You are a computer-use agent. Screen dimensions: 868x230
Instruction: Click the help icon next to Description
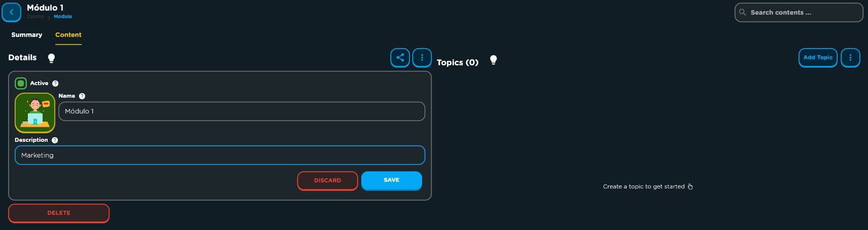click(x=55, y=140)
